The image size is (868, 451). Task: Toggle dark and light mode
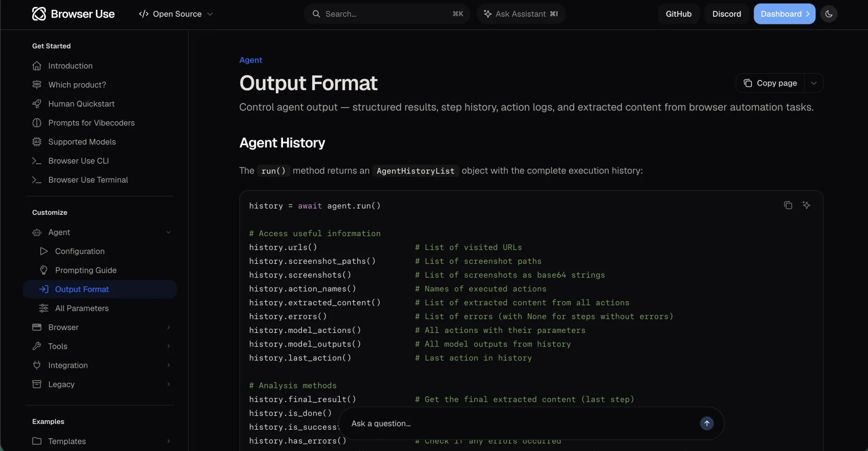tap(829, 14)
